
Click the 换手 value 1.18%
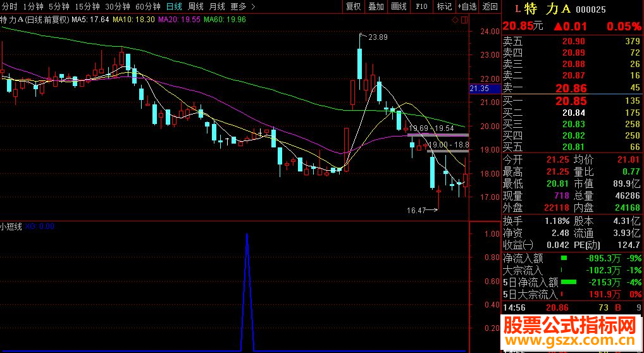[x=557, y=221]
